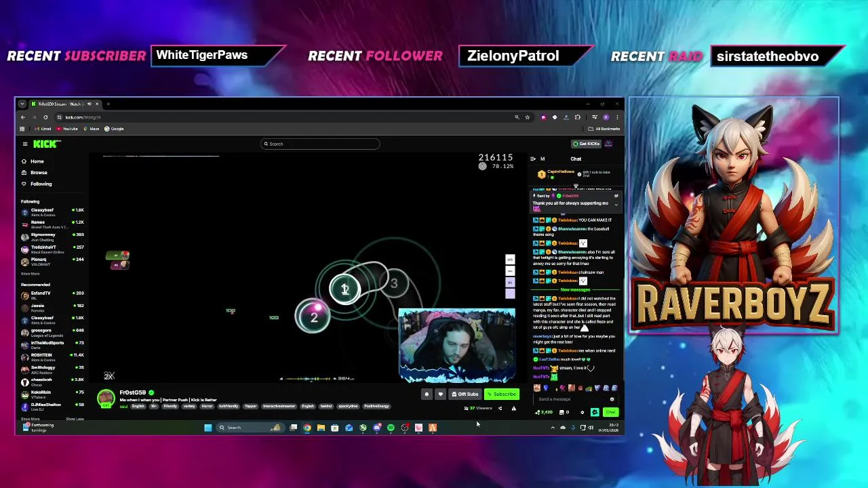Open the Google bookmark
This screenshot has width=868, height=488.
114,129
